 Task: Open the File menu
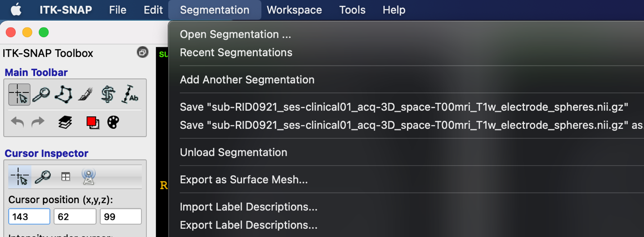118,10
